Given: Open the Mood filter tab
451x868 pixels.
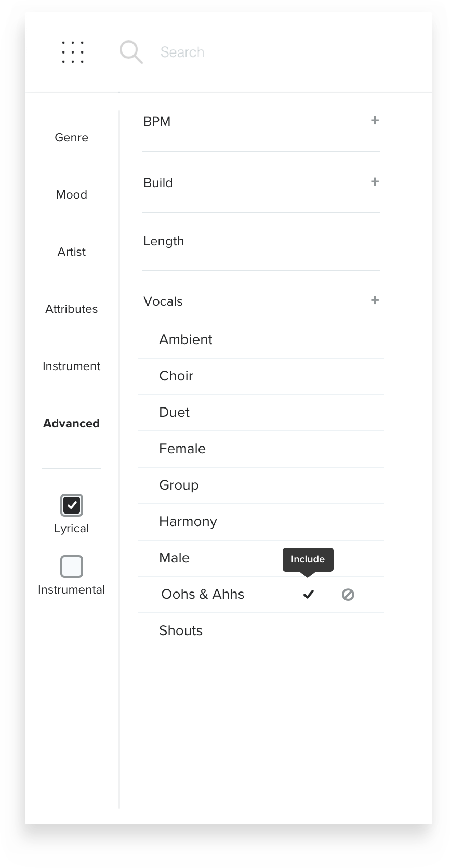Looking at the screenshot, I should (x=71, y=194).
